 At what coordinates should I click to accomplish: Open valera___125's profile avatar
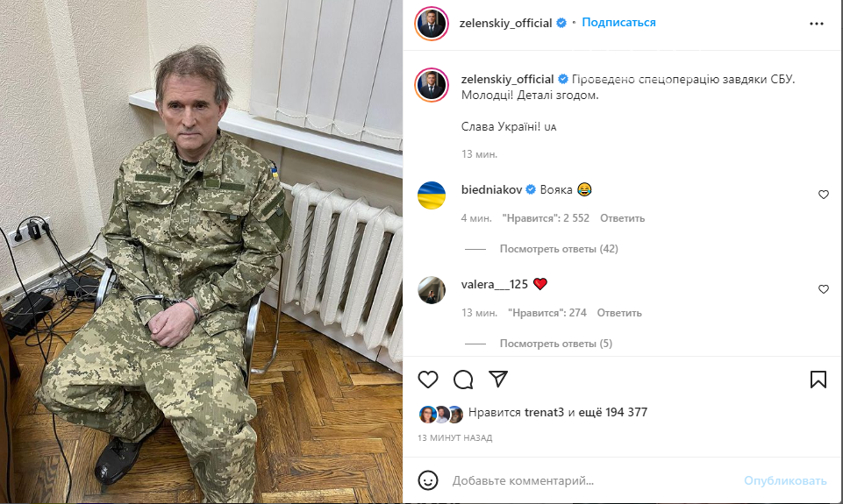(x=432, y=290)
